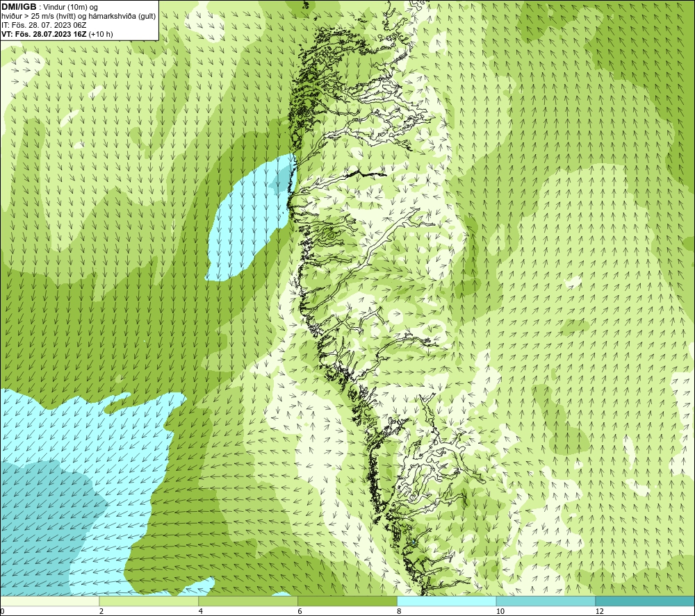
Task: Click the "(+10 h)" forecast offset text
Action: (x=101, y=34)
